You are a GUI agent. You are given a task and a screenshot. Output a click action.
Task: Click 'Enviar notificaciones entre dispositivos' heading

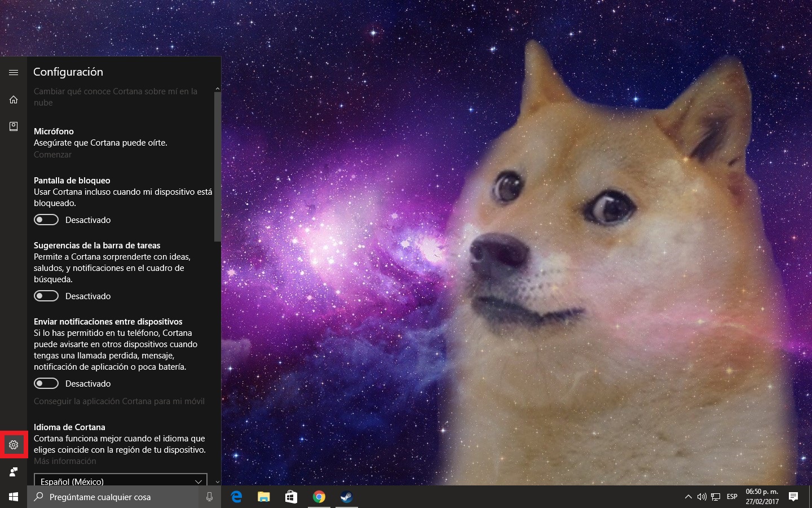108,322
